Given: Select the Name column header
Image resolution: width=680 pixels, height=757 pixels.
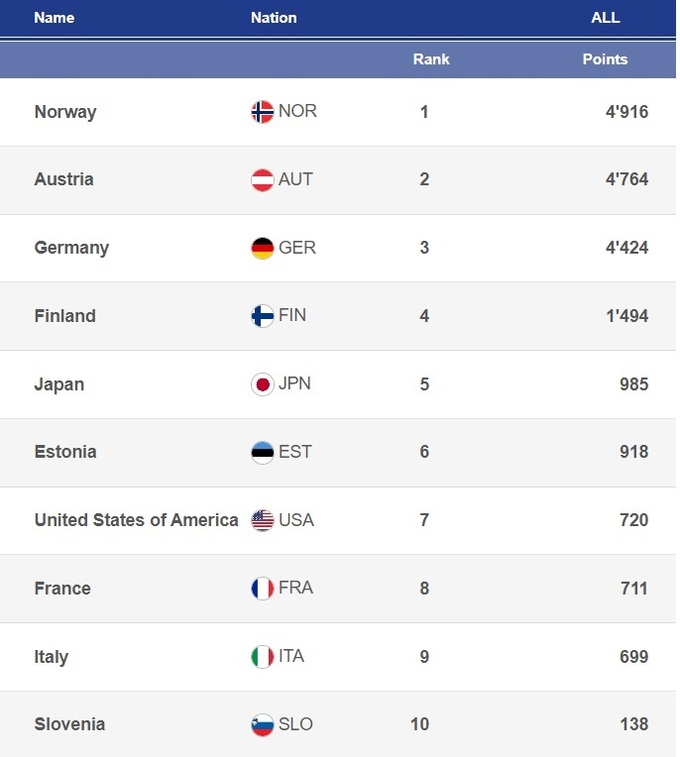Looking at the screenshot, I should [54, 18].
